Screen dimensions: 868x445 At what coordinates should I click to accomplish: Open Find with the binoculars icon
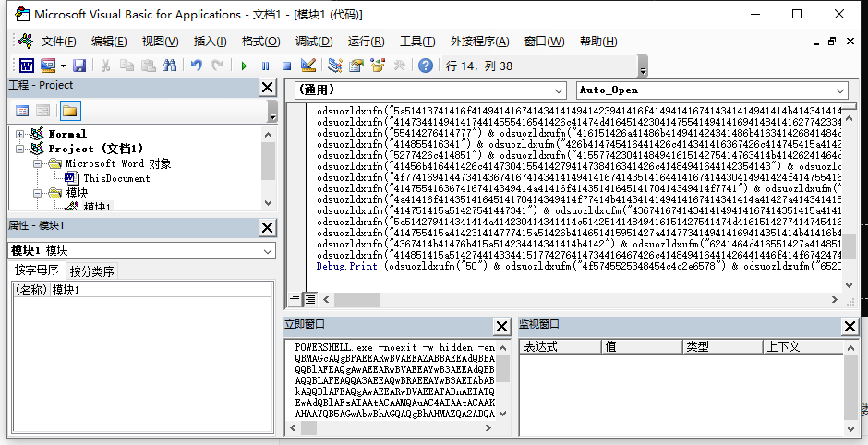[x=169, y=66]
